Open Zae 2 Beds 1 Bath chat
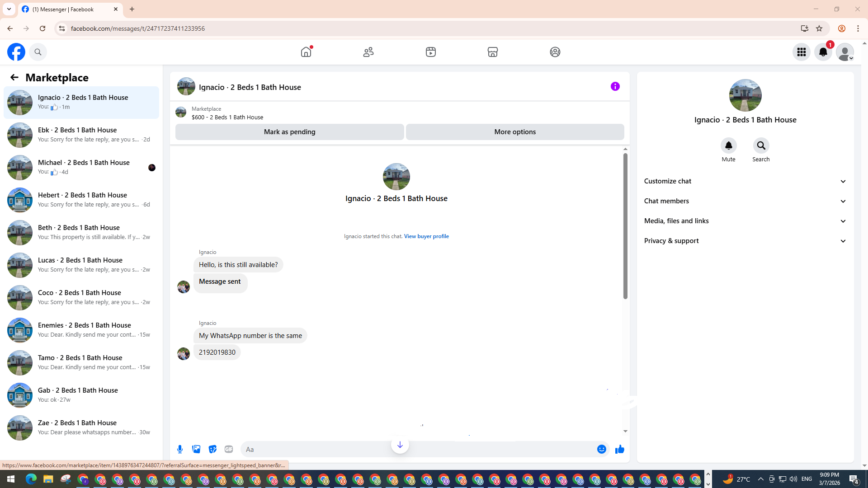The image size is (868, 488). (x=81, y=427)
